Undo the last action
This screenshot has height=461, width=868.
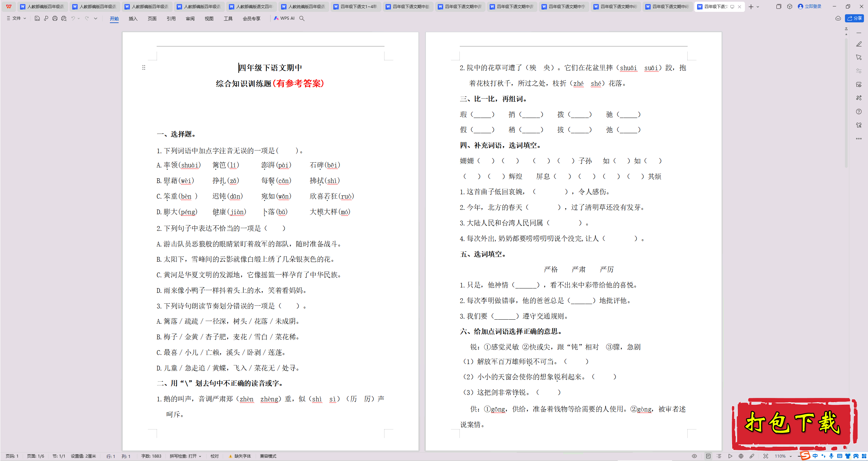pos(73,19)
